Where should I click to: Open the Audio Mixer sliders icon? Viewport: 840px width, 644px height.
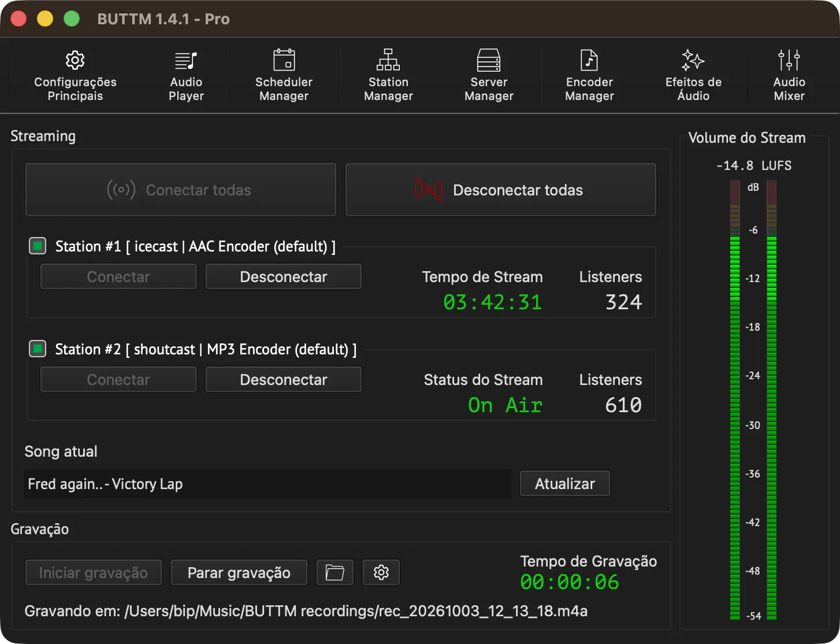point(789,60)
